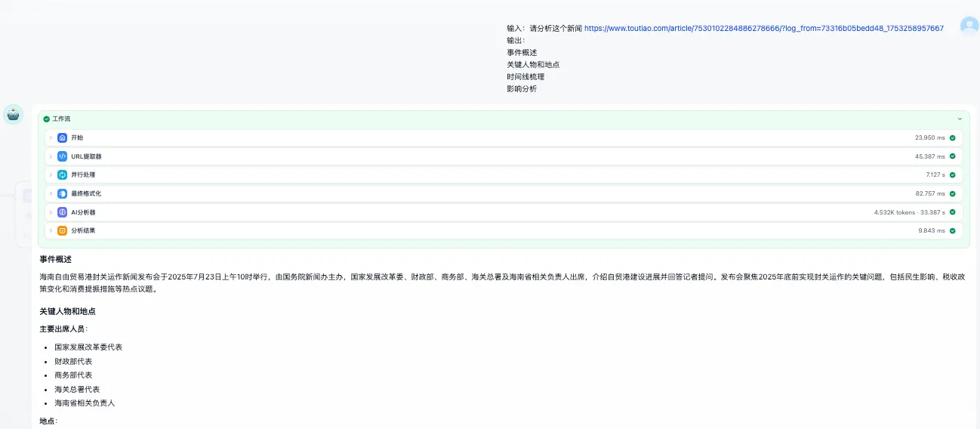Click the 工作流 header label

click(x=60, y=119)
